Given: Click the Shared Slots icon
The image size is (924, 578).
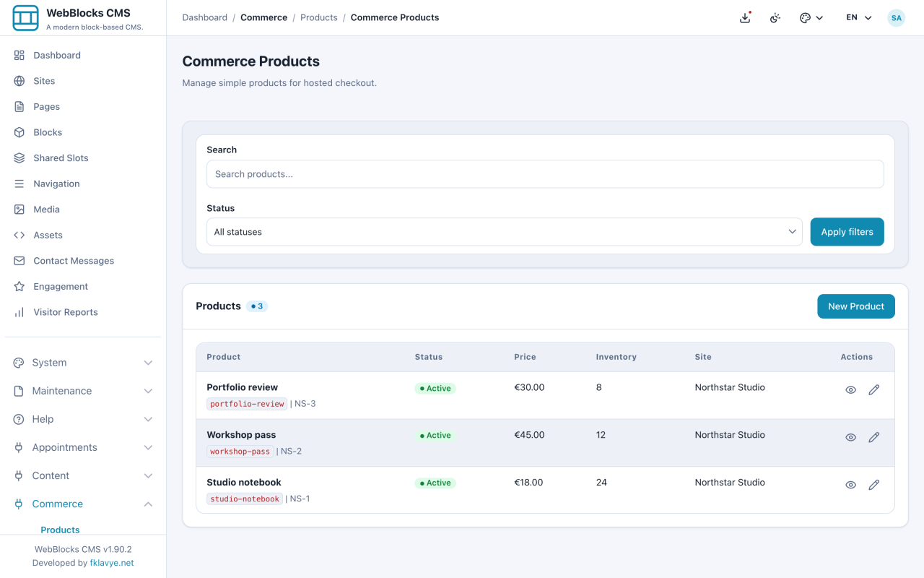Looking at the screenshot, I should click(19, 158).
